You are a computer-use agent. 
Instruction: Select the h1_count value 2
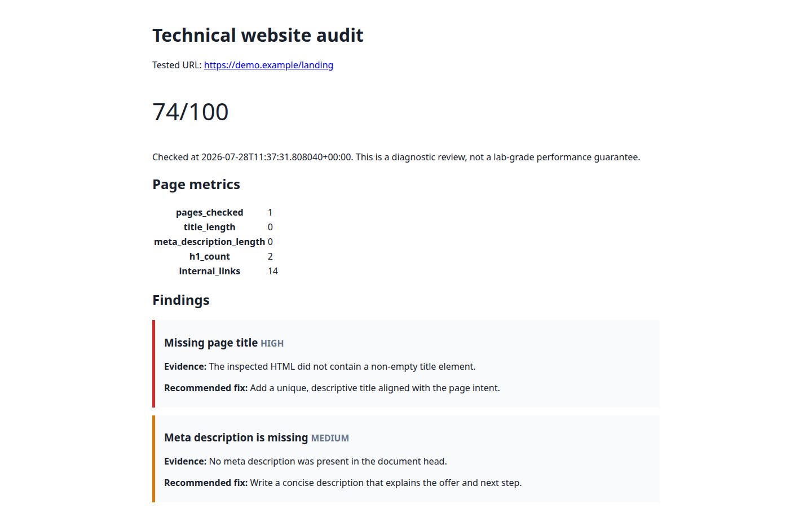point(270,256)
